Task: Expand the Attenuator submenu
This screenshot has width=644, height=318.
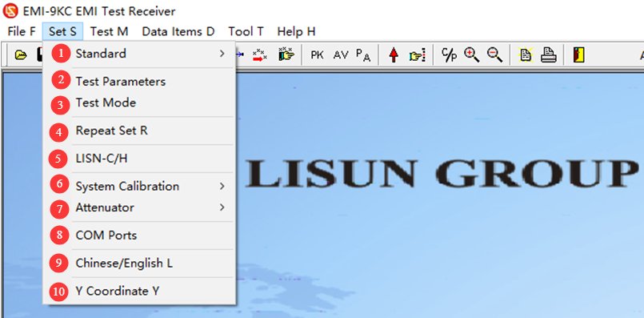Action: pos(139,207)
